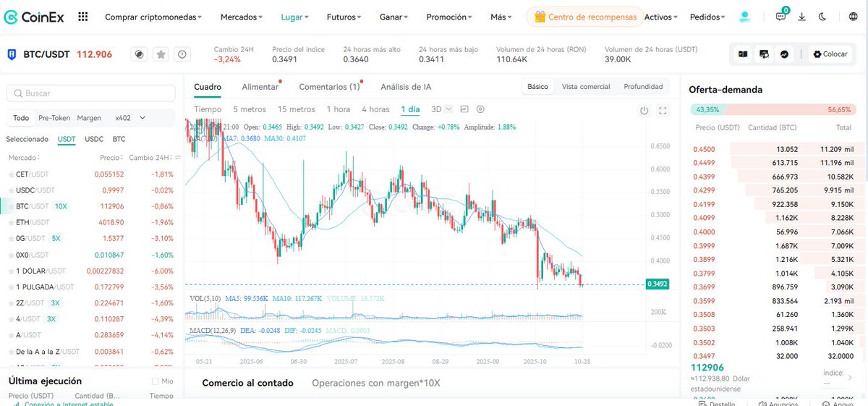Screen dimensions: 868x406
Task: Switch to Análisis de IA tab
Action: tap(406, 87)
